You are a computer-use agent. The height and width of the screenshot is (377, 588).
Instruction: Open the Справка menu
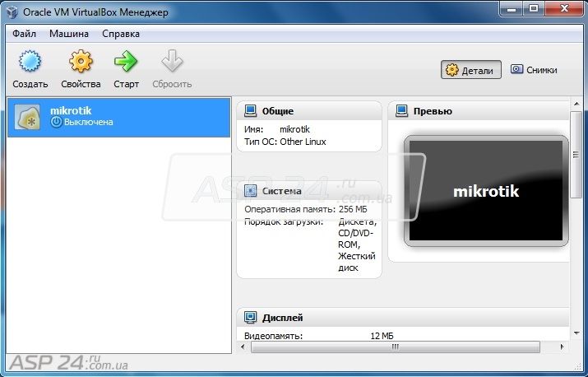point(121,34)
